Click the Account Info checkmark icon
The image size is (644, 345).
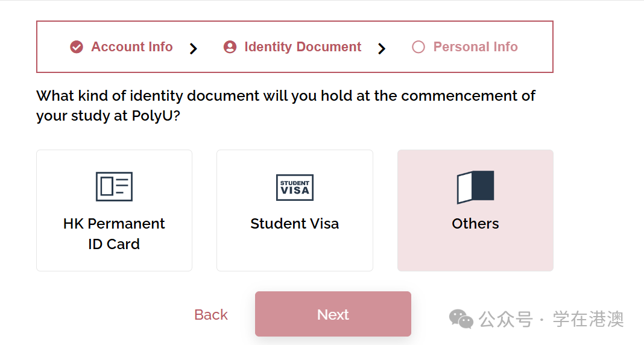(x=77, y=47)
